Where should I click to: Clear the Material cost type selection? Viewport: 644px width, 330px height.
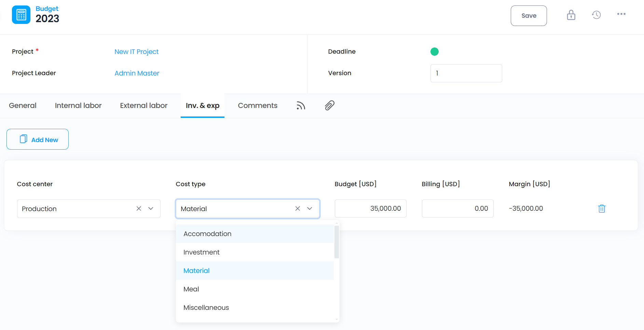click(298, 208)
